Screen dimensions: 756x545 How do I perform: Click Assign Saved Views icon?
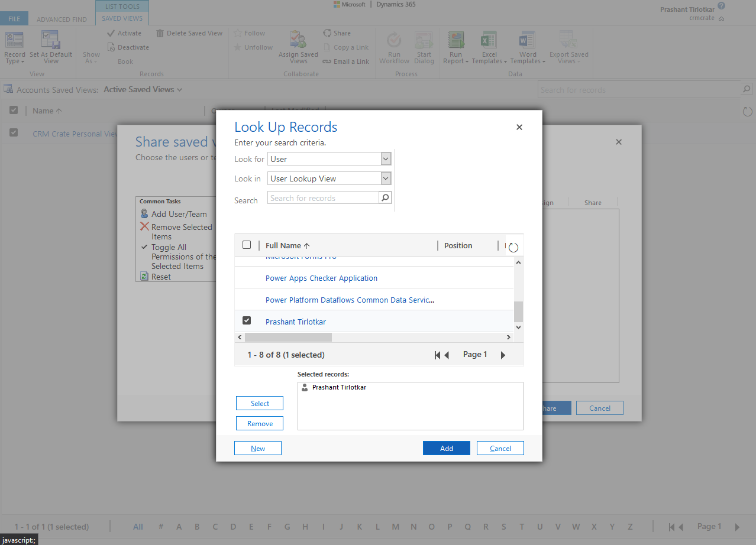(x=298, y=40)
